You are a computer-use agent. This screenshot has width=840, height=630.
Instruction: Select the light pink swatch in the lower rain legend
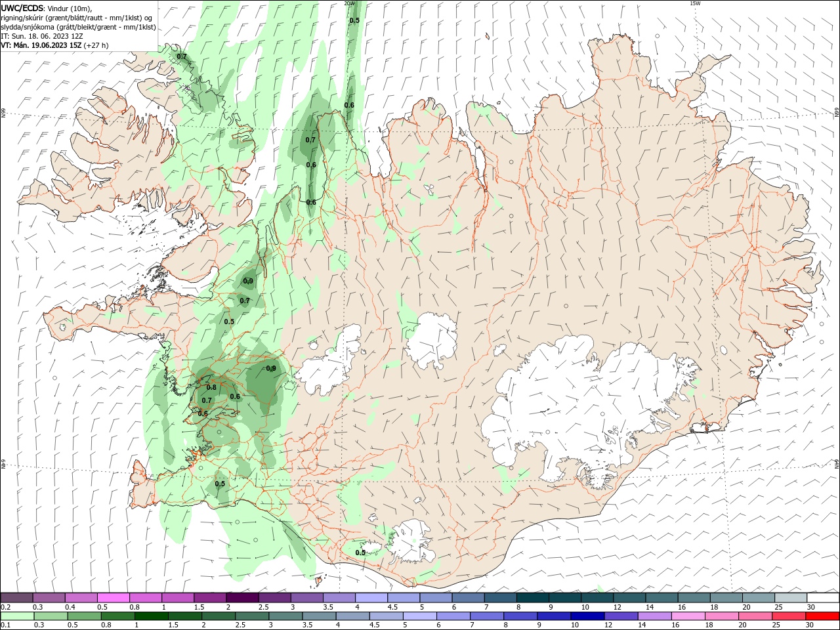pyautogui.click(x=688, y=616)
